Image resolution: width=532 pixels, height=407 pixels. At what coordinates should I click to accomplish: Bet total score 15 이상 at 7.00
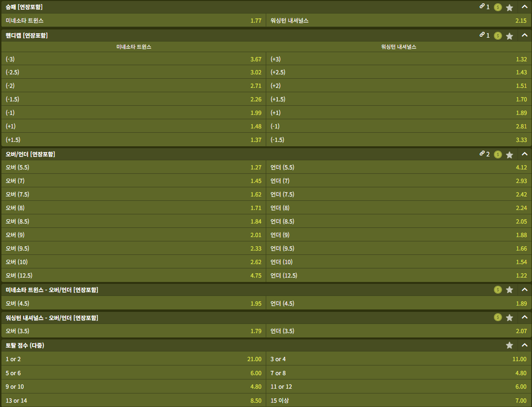point(399,400)
